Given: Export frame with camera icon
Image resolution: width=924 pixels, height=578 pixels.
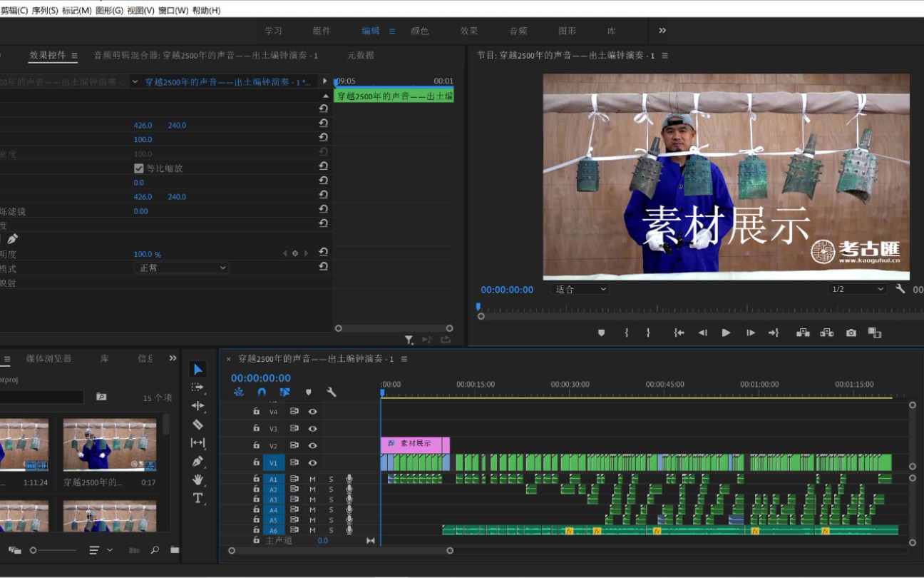Looking at the screenshot, I should tap(851, 333).
